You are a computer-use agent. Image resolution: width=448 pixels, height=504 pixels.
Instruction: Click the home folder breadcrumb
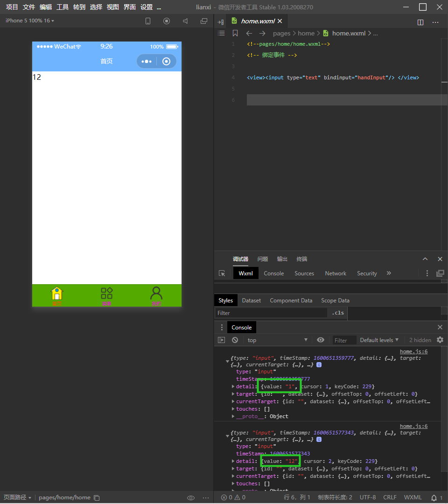pyautogui.click(x=306, y=33)
